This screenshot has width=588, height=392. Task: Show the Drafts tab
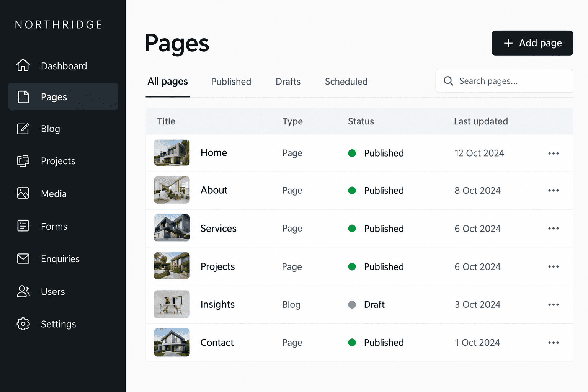pos(288,82)
